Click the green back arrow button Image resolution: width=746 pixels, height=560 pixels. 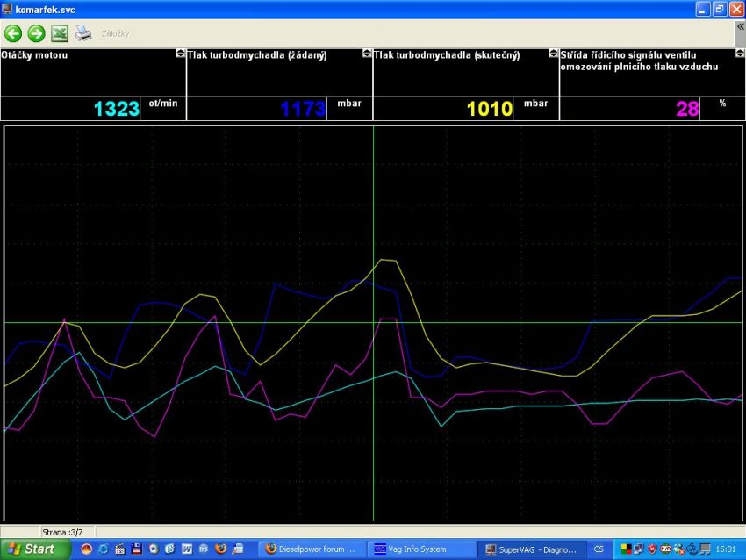click(13, 33)
